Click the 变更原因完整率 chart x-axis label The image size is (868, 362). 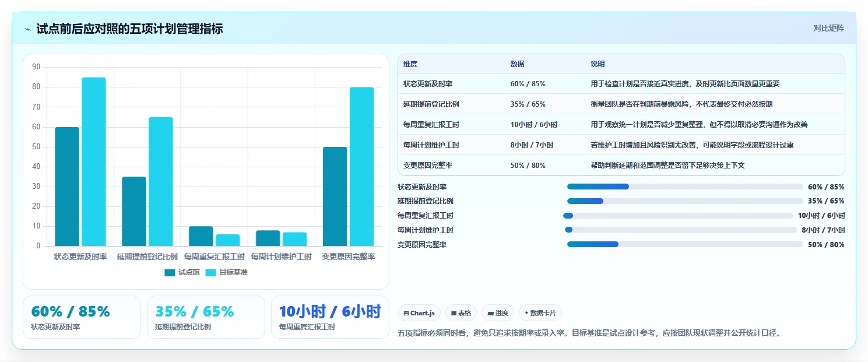349,256
